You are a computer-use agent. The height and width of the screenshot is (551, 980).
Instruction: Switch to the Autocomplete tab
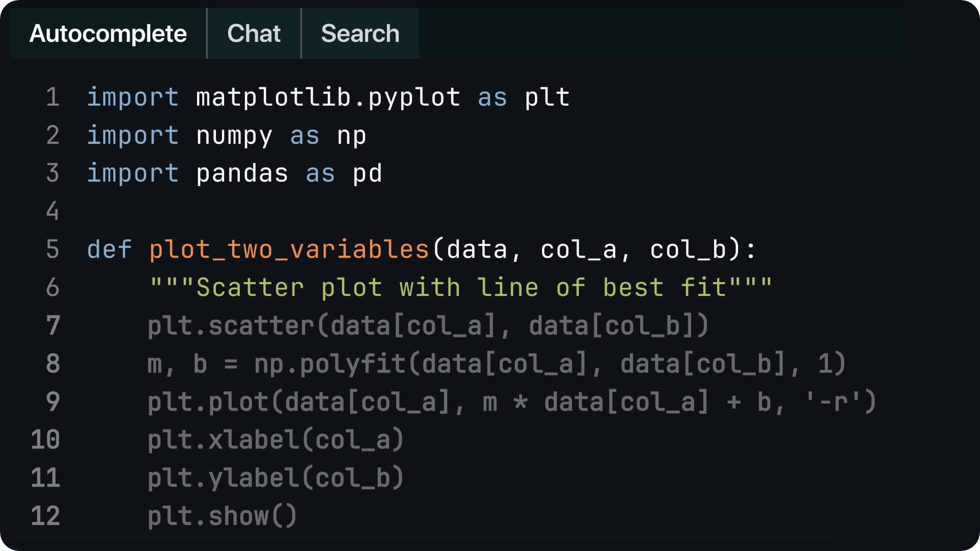(108, 34)
